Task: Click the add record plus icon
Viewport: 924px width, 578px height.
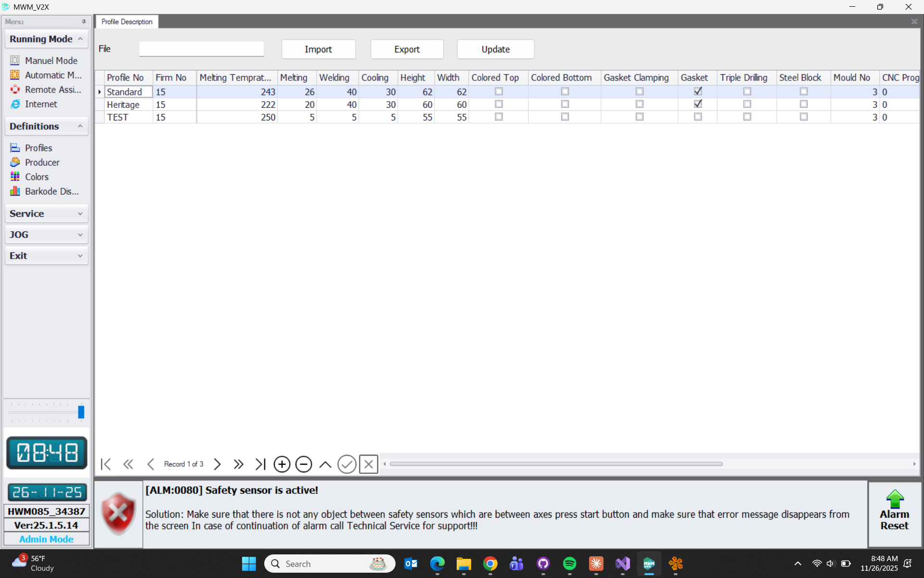Action: coord(282,464)
